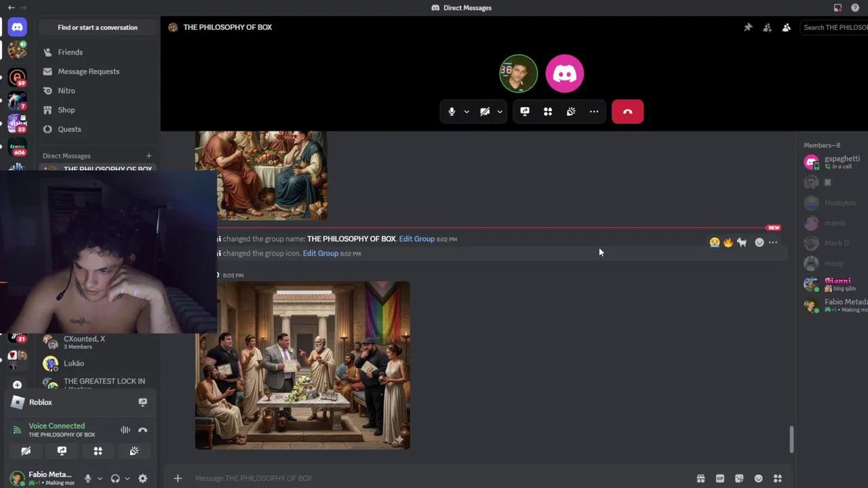Open THE GREATEST LOCK IN group

(x=99, y=383)
